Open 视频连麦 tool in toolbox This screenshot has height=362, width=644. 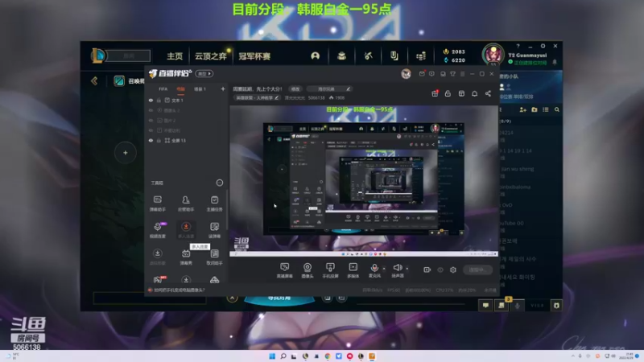click(157, 230)
